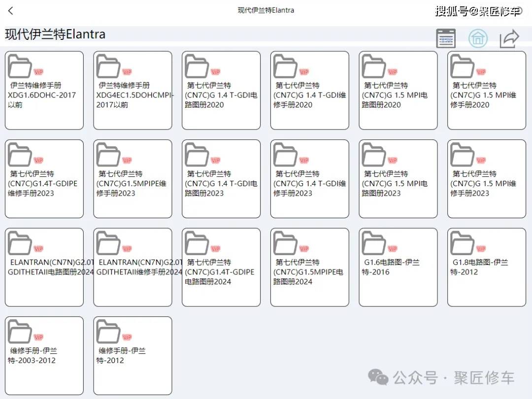
Task: Go to the home icon
Action: [x=478, y=38]
